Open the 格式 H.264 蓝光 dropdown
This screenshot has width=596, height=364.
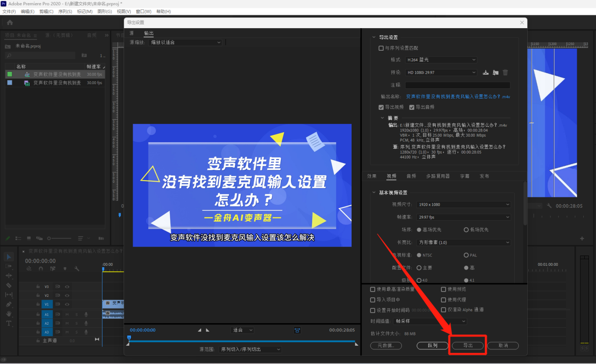pos(441,60)
